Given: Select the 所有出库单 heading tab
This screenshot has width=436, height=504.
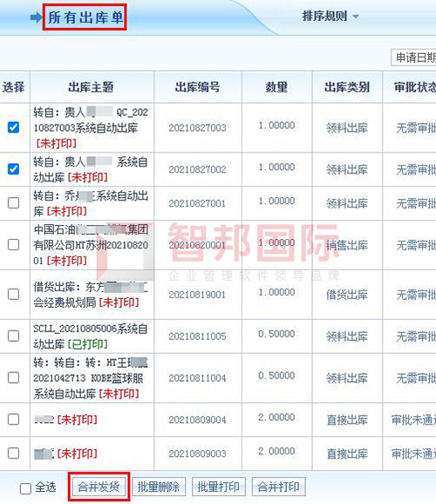Looking at the screenshot, I should point(85,17).
